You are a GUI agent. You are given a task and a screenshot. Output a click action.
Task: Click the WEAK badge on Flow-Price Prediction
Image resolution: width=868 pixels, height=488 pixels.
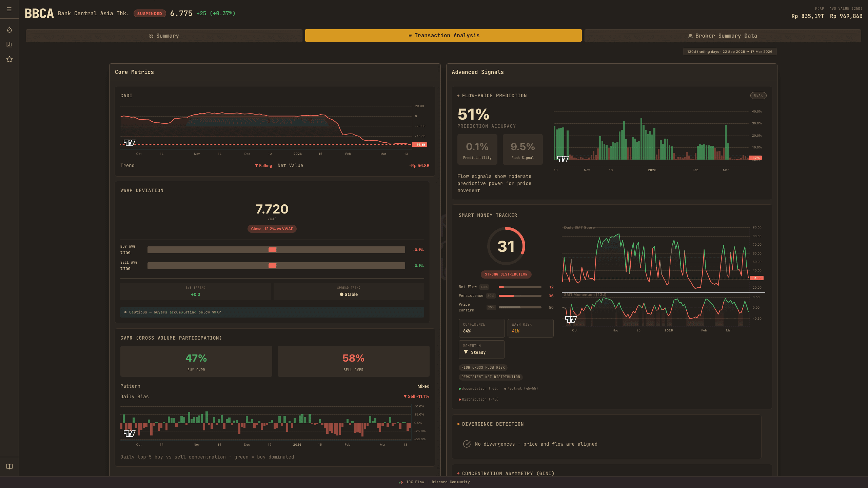(758, 96)
